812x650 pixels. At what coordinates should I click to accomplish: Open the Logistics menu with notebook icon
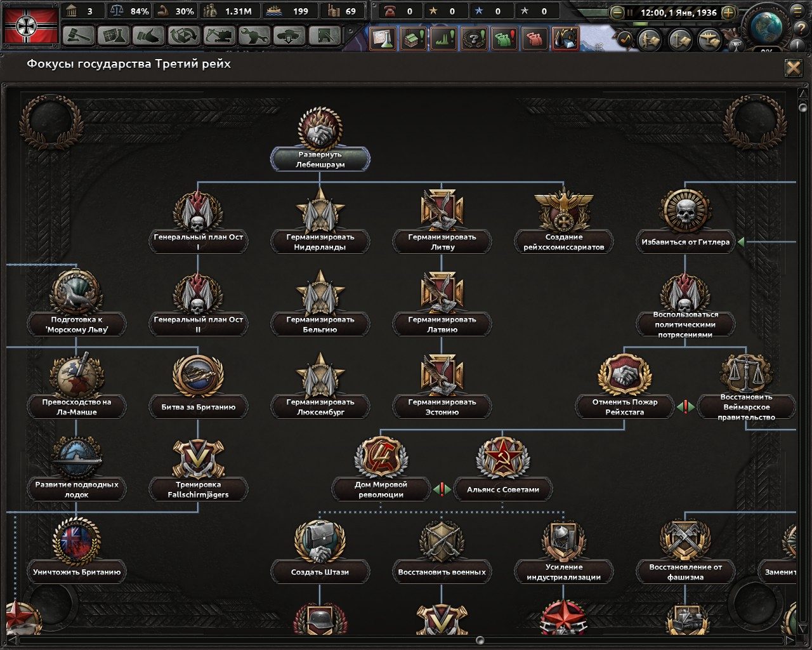click(325, 36)
